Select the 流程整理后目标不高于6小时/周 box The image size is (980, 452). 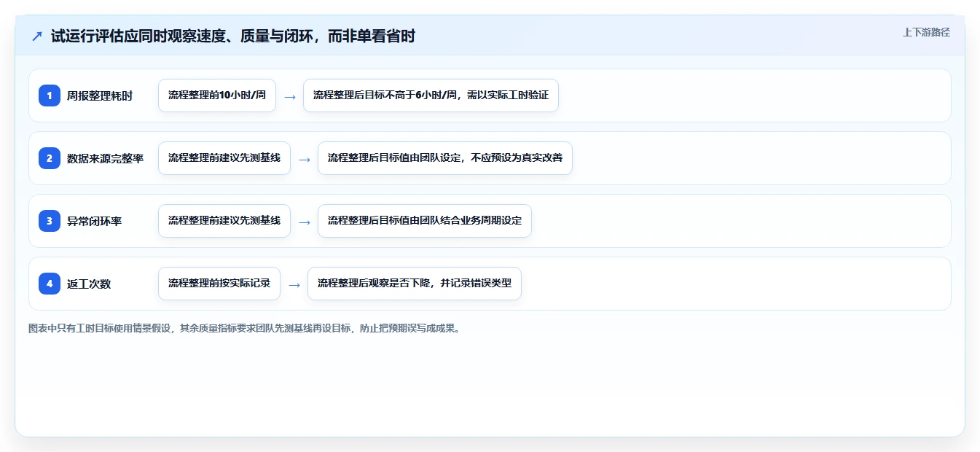click(431, 96)
